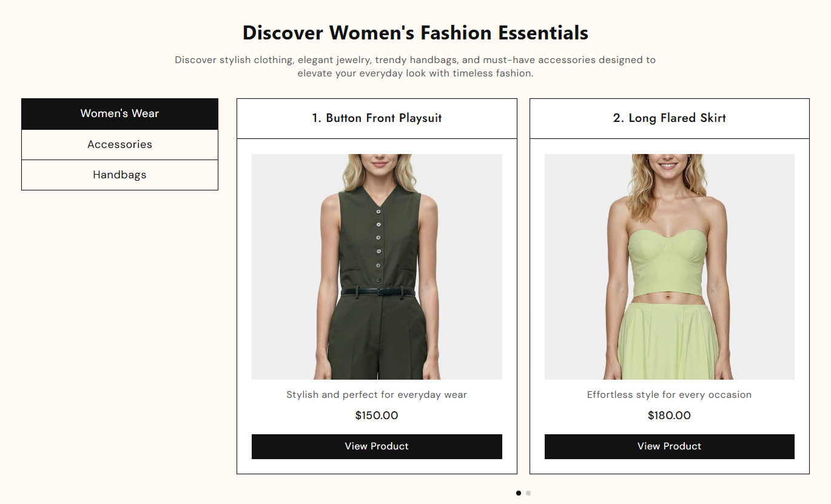Go to the first carousel page dot
The height and width of the screenshot is (504, 831).
point(519,493)
